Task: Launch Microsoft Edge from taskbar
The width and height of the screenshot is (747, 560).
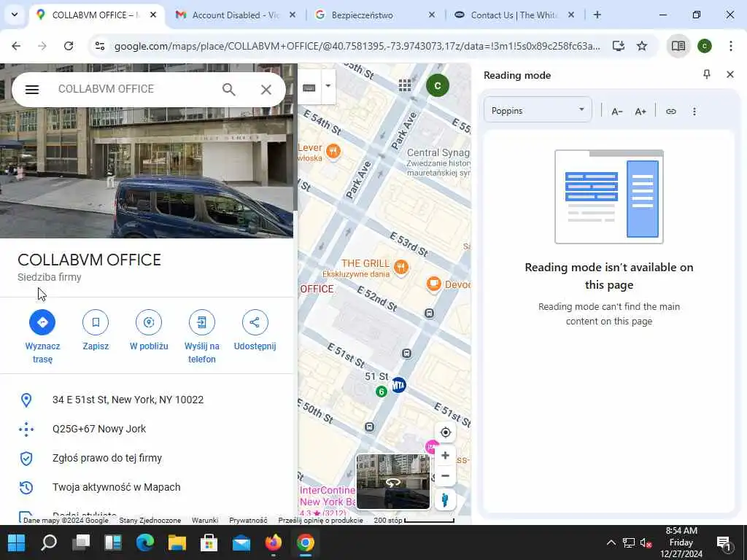Action: coord(145,542)
